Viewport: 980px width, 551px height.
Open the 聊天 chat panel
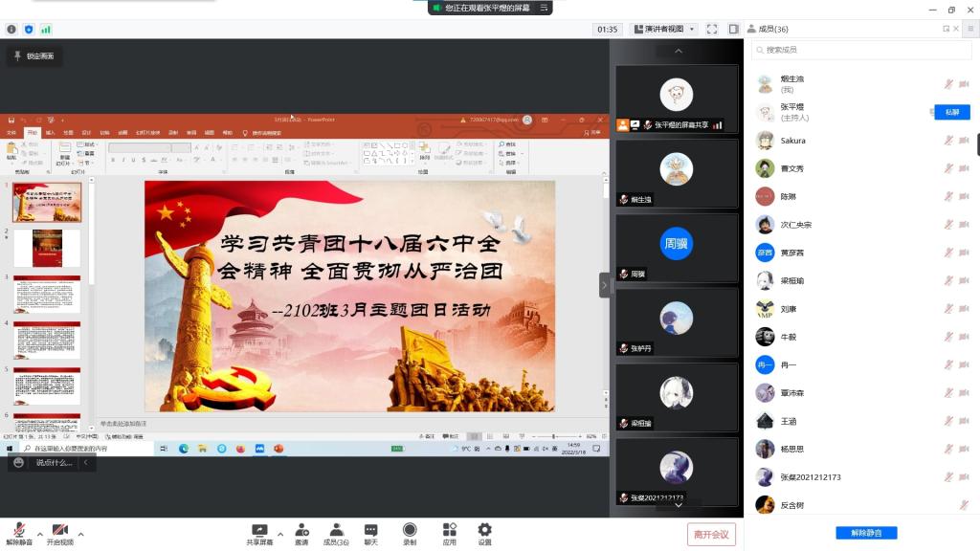[x=370, y=534]
